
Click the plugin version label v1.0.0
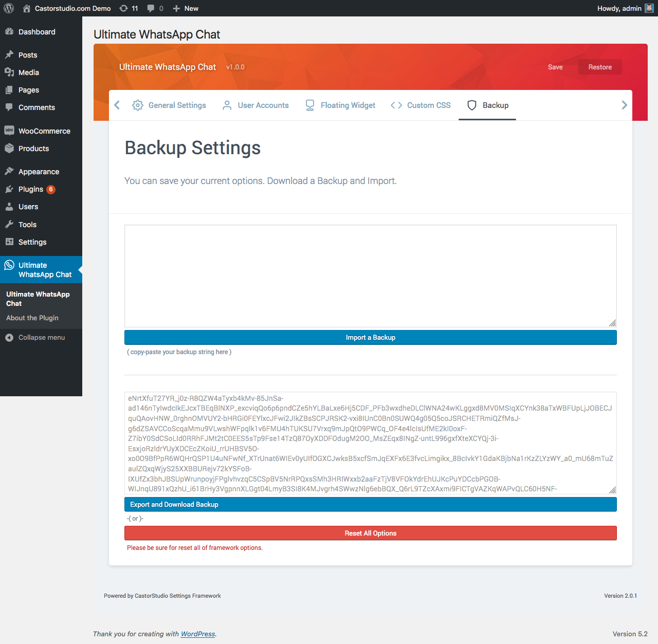pyautogui.click(x=235, y=67)
